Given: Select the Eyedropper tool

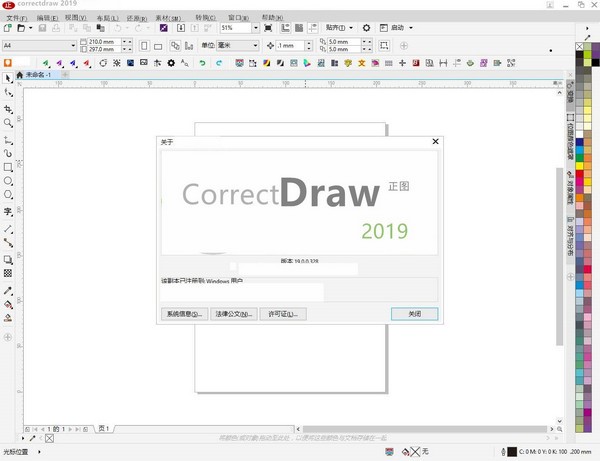Looking at the screenshot, I should (8, 290).
